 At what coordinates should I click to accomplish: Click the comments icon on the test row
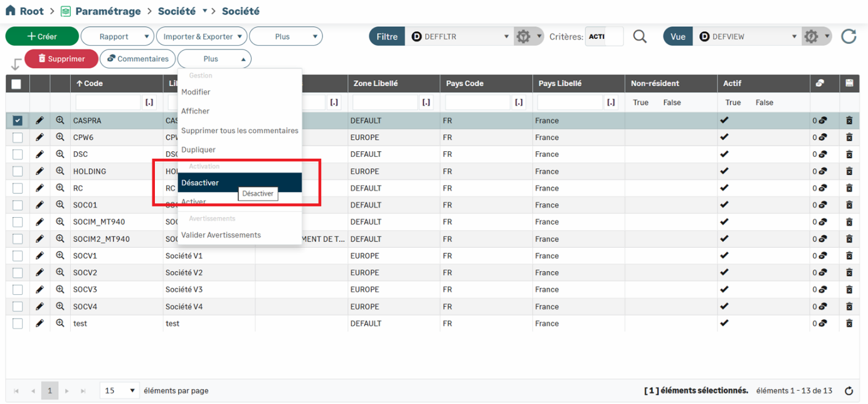click(x=822, y=324)
